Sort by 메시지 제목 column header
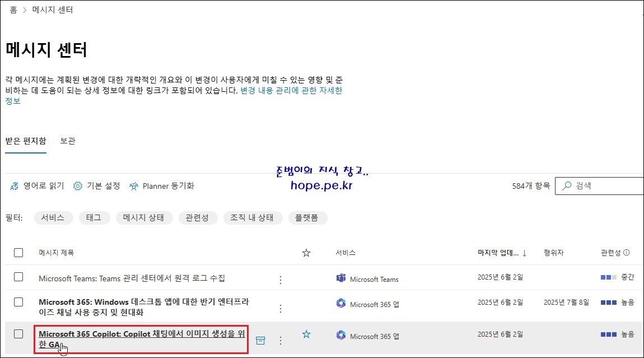The height and width of the screenshot is (358, 644). 56,253
